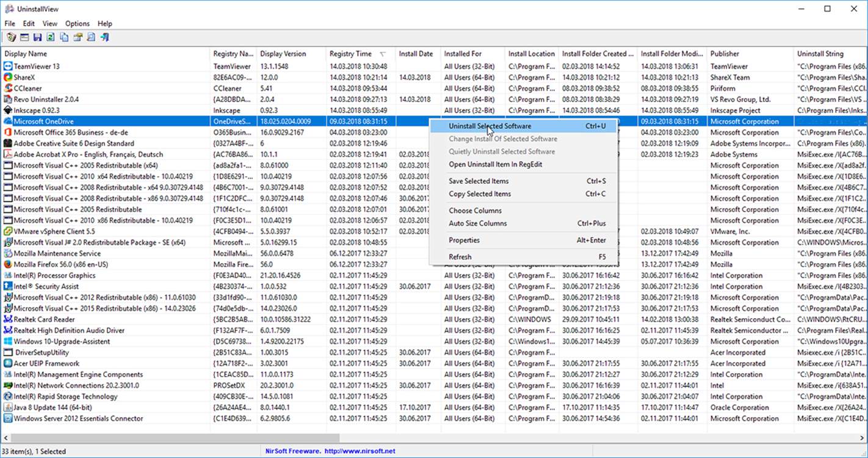Click the CCleaner row icon
The width and height of the screenshot is (868, 458).
pyautogui.click(x=8, y=89)
